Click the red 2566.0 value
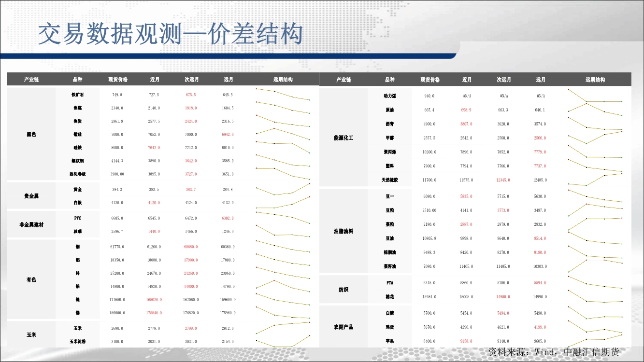The image size is (644, 362). (x=540, y=138)
